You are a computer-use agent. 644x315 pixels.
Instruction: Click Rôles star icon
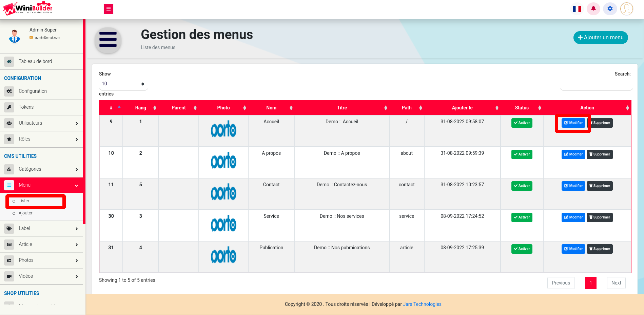click(9, 139)
